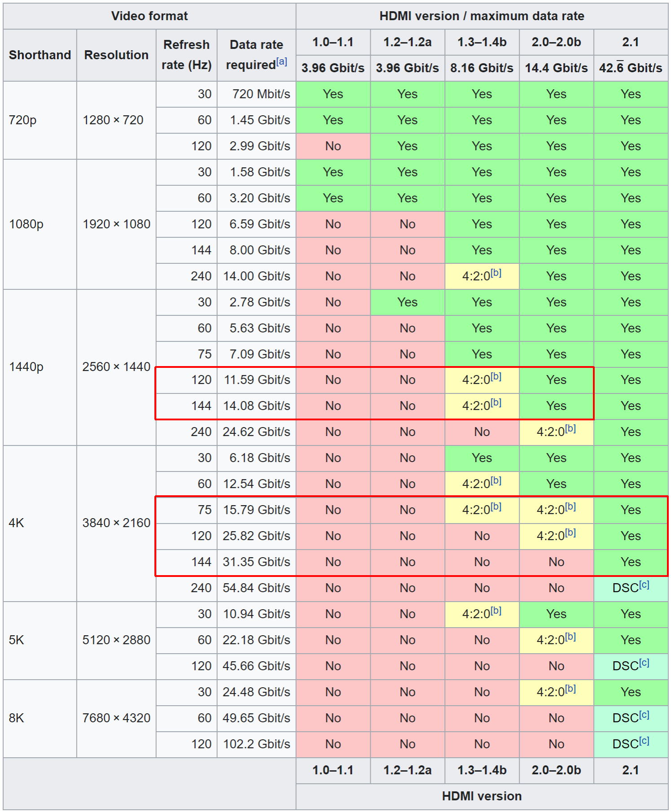Screen dimensions: 671x812
Task: Click the 'No' cell in the 2.99 Gbit/s row
Action: [333, 146]
